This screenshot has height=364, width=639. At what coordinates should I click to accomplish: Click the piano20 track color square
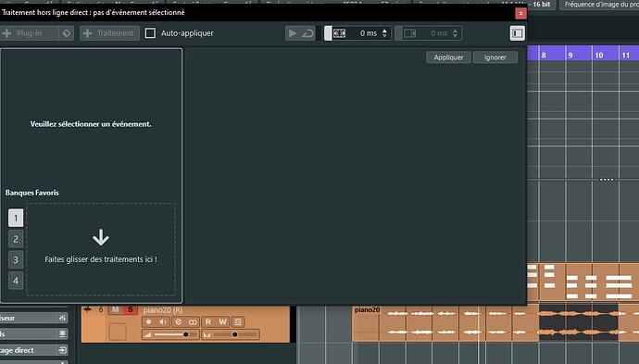(x=118, y=332)
